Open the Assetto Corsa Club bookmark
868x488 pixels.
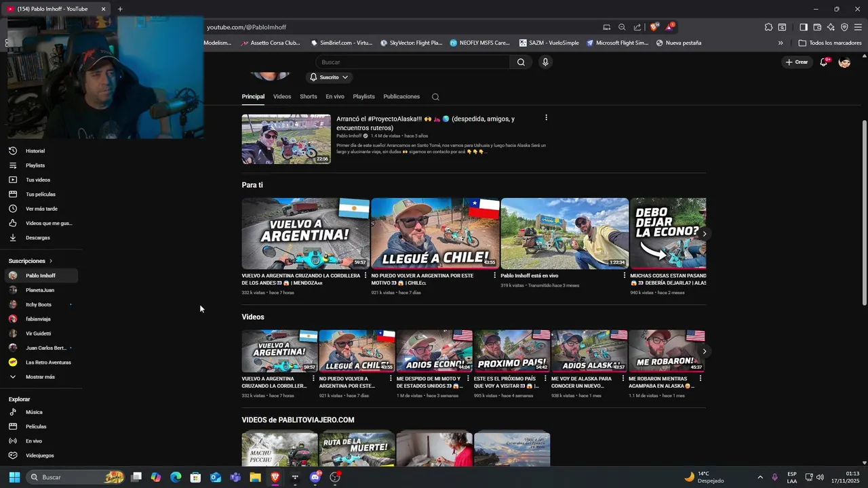pyautogui.click(x=271, y=43)
